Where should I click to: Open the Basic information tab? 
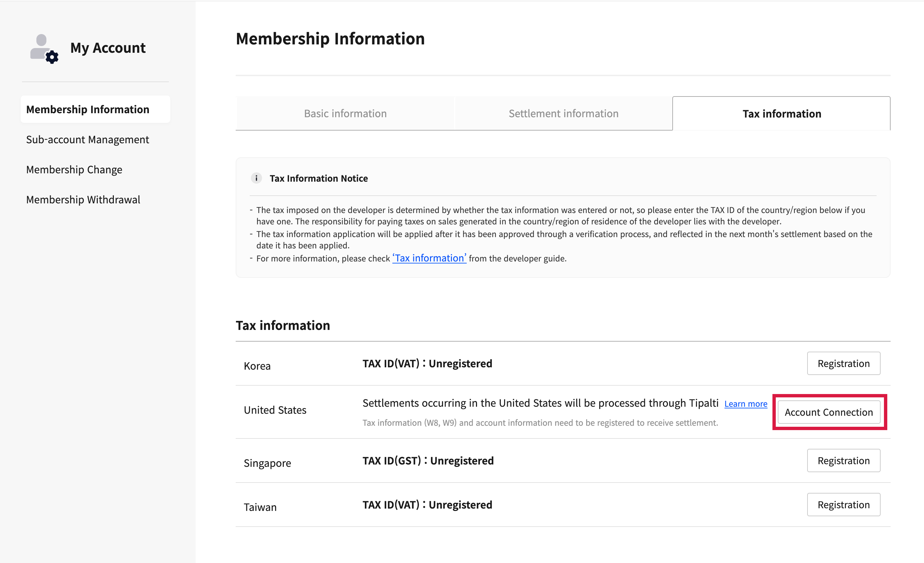pyautogui.click(x=345, y=114)
